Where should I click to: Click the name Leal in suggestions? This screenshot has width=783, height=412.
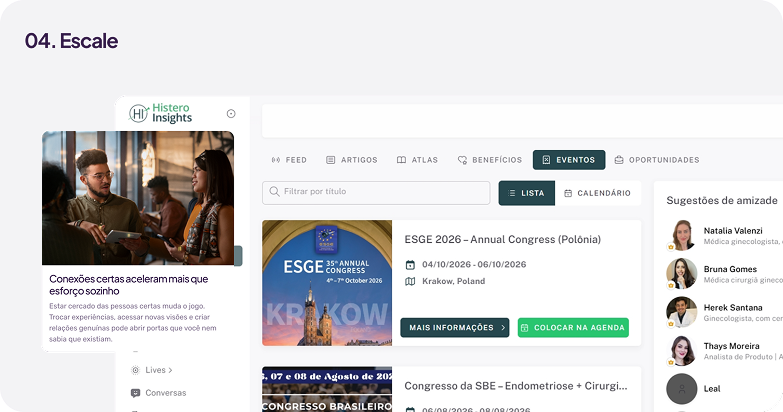tap(712, 389)
